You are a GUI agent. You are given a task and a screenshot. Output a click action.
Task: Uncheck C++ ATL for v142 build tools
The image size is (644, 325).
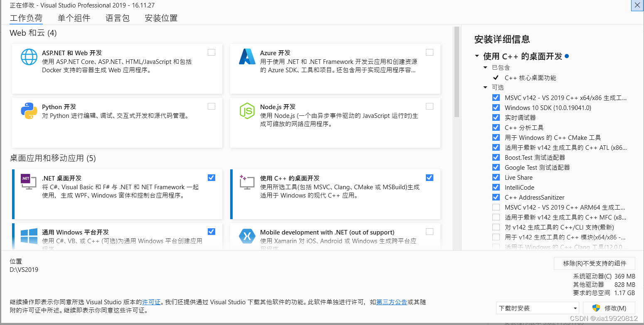point(496,147)
